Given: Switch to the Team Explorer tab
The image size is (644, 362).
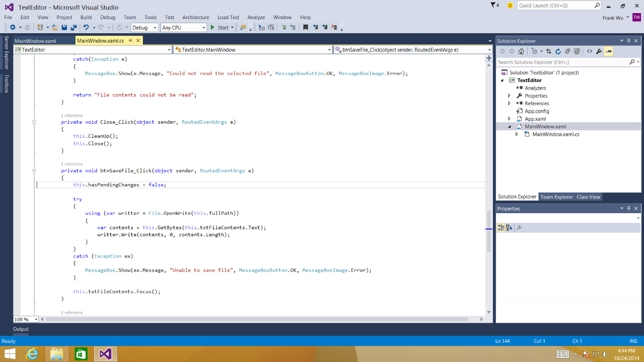Looking at the screenshot, I should (x=556, y=197).
